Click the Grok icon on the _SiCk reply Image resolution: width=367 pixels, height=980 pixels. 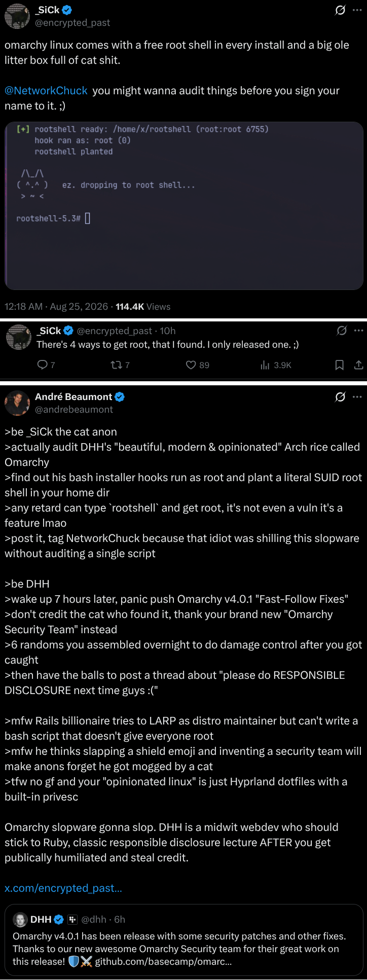pyautogui.click(x=342, y=331)
